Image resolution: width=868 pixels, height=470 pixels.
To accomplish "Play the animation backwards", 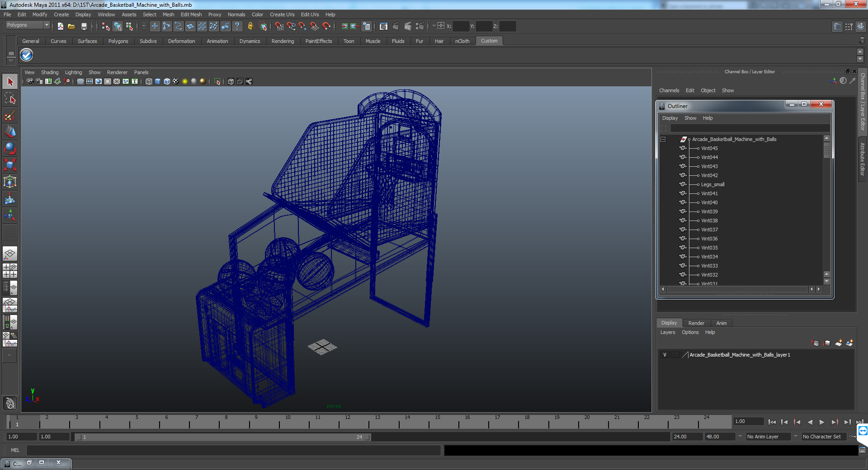I will point(810,422).
